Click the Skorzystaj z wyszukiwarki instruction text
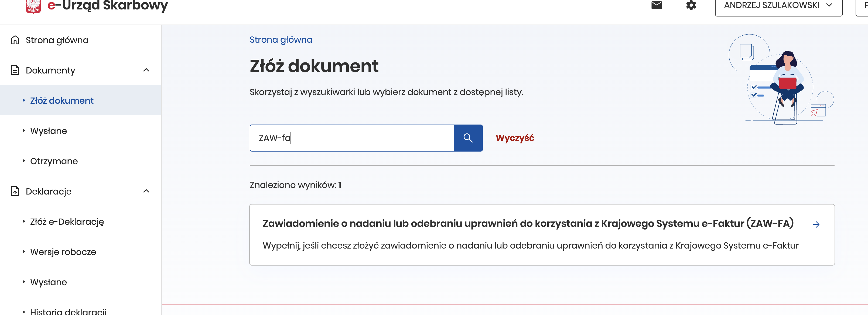The image size is (868, 315). pyautogui.click(x=386, y=92)
